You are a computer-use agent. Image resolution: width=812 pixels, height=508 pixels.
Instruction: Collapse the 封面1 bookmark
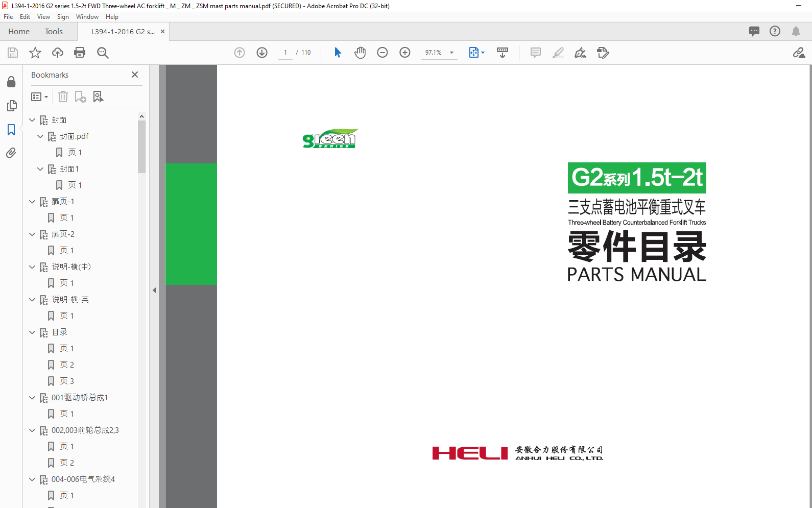pos(40,169)
